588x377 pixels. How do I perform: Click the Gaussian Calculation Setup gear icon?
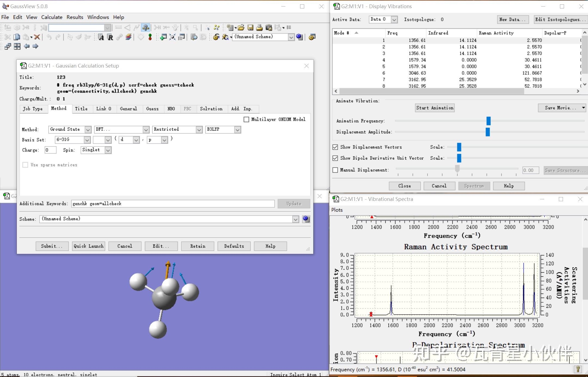click(x=216, y=37)
